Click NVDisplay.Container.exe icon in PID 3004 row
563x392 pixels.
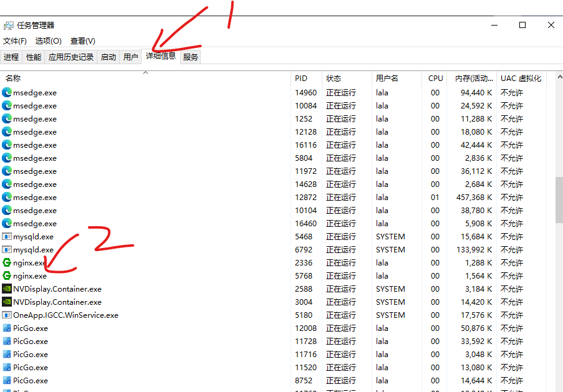point(7,302)
